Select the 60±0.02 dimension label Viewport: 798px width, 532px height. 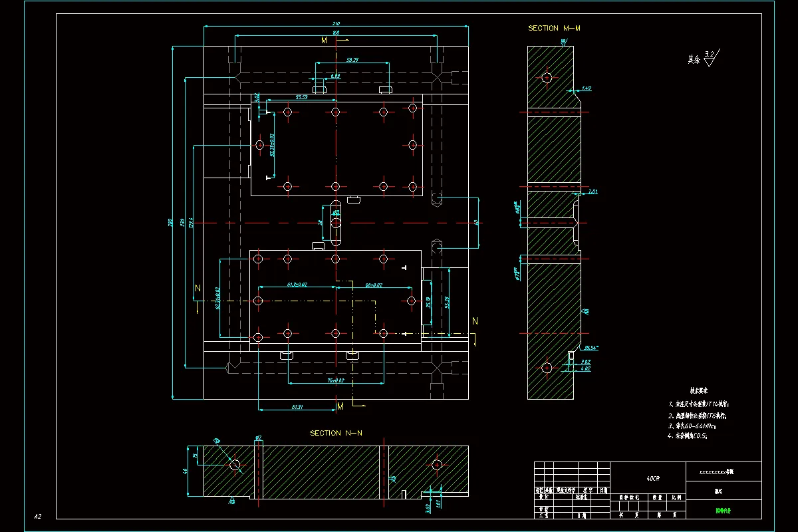pyautogui.click(x=374, y=285)
